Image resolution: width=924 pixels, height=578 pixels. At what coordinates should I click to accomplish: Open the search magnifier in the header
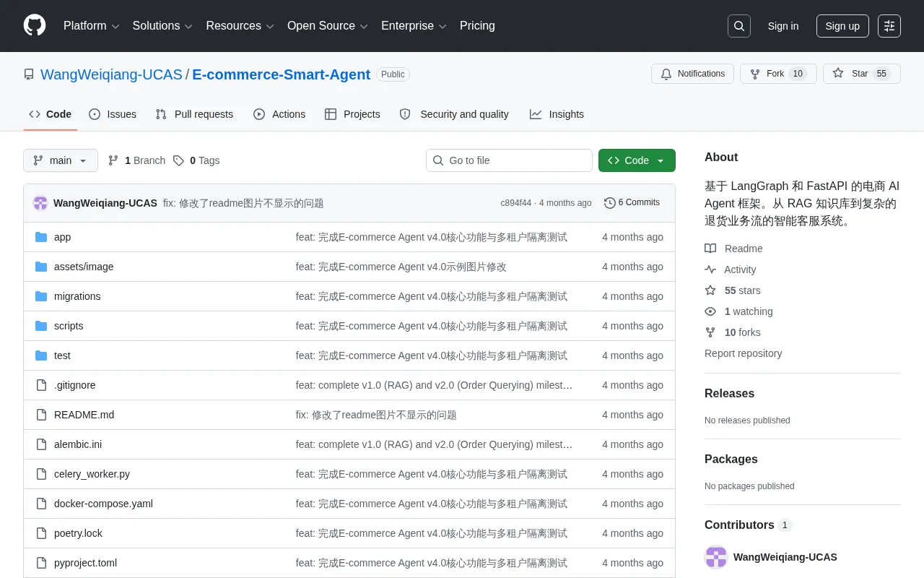coord(739,26)
